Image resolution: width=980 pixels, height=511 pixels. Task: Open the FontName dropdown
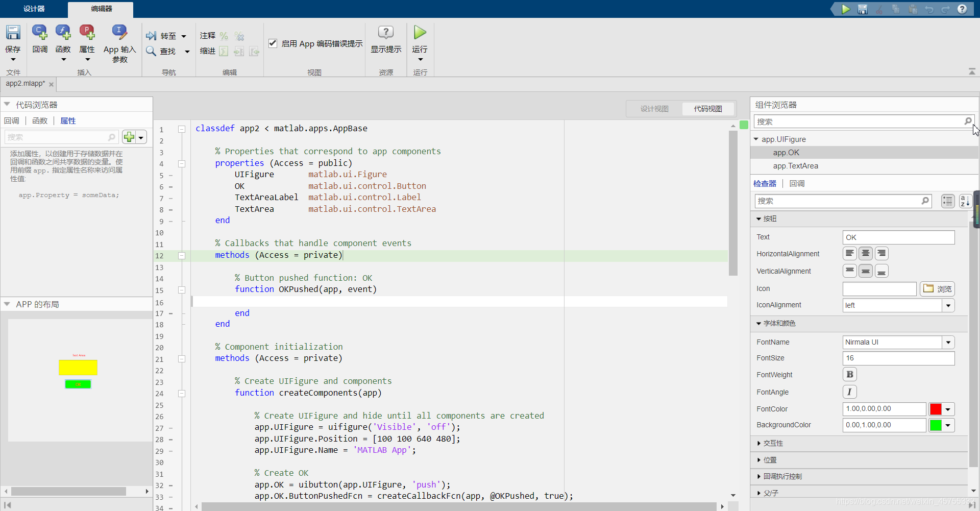tap(949, 342)
